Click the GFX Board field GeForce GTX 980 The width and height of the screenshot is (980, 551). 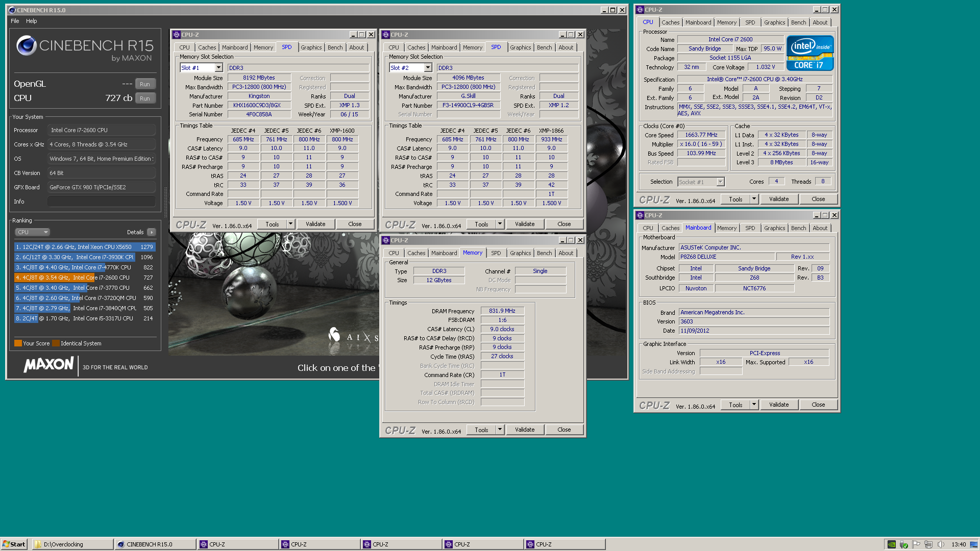click(x=102, y=187)
